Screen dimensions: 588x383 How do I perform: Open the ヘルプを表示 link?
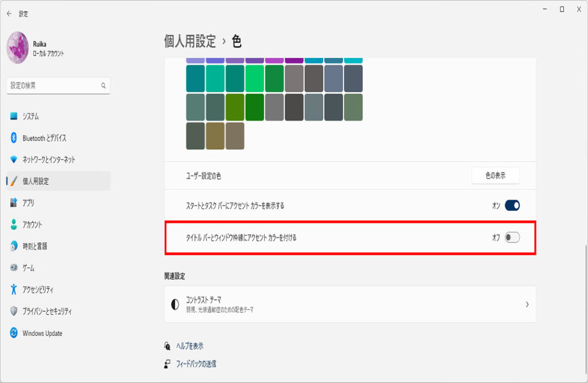[189, 346]
